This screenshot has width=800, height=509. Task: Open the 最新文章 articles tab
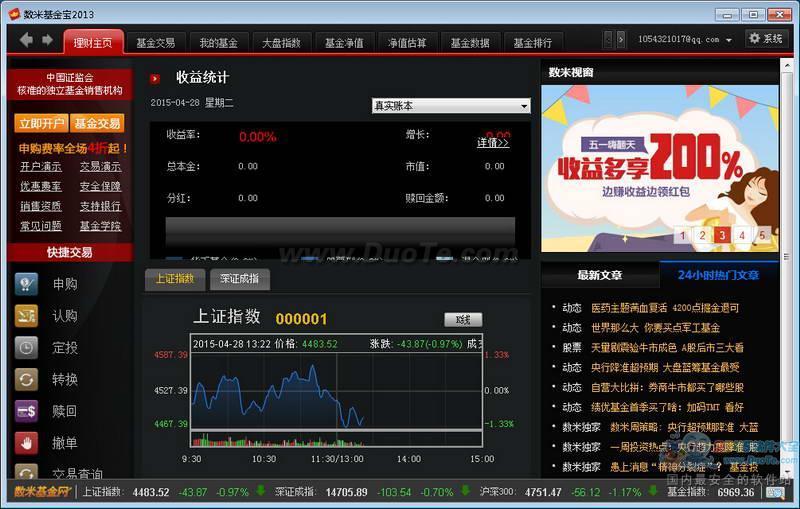click(600, 275)
